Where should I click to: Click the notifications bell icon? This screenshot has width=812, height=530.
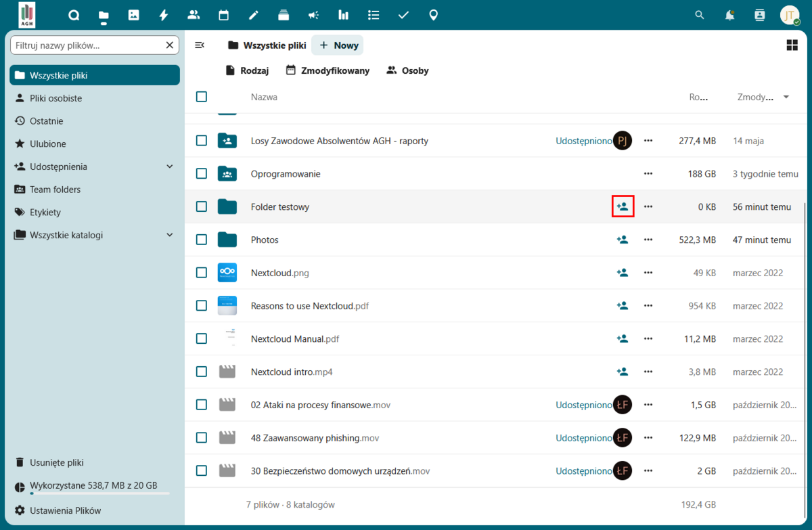(x=729, y=15)
